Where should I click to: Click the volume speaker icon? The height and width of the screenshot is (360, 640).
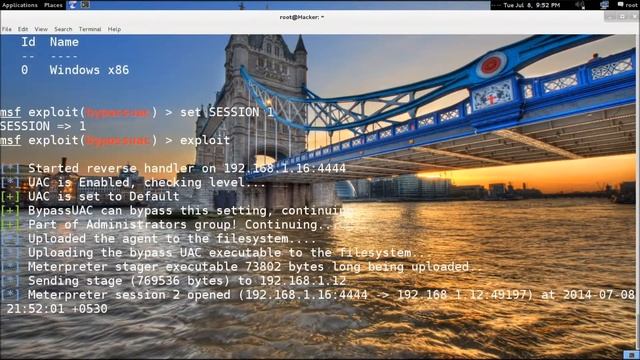pos(580,5)
